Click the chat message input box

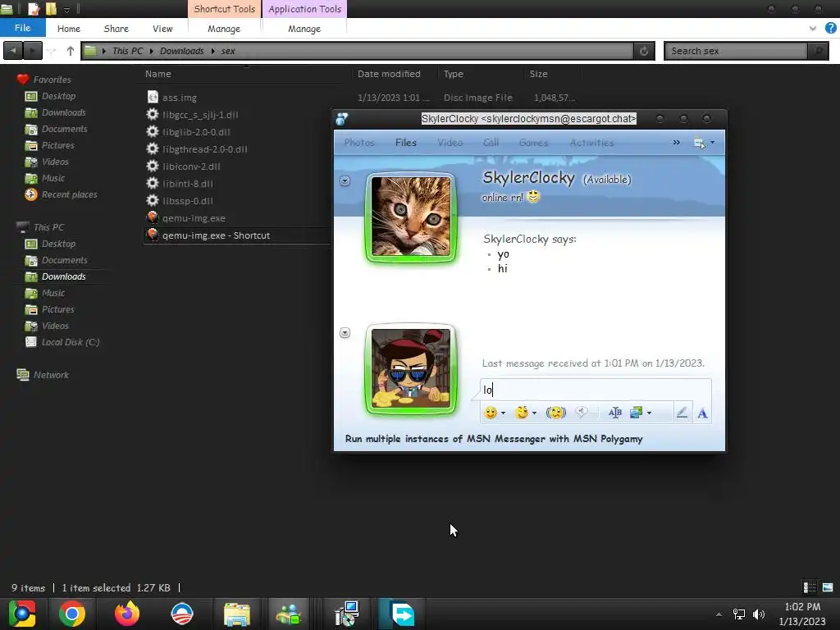coord(596,390)
